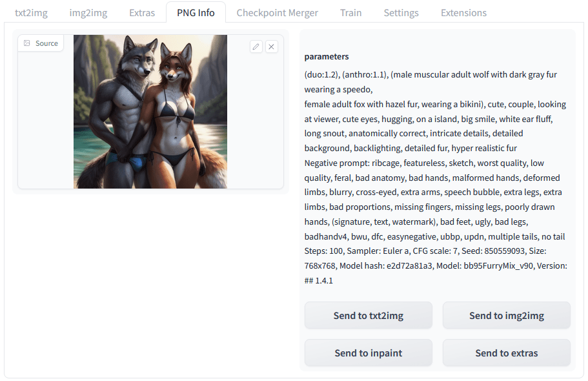The width and height of the screenshot is (588, 381).
Task: Click the Negative prompt text line
Action: tap(424, 163)
